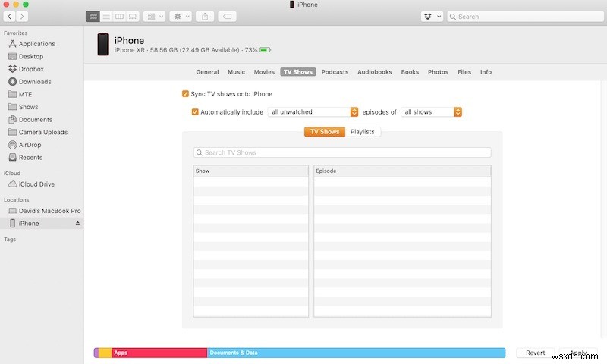The image size is (607, 364).
Task: Switch to the Podcasts tab
Action: pos(335,72)
